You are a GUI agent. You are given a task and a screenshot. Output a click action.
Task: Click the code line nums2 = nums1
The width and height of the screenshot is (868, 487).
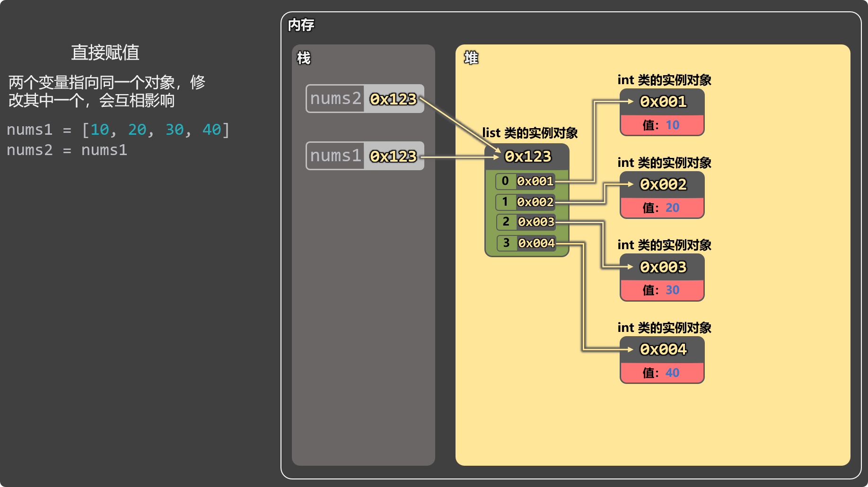(x=67, y=150)
